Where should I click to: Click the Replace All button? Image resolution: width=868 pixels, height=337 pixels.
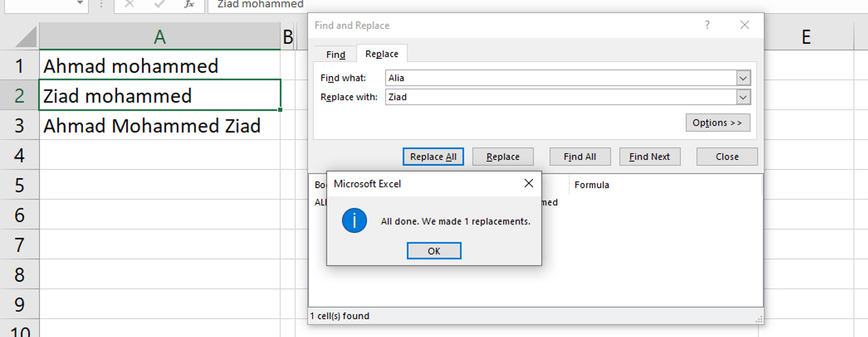[x=433, y=157]
